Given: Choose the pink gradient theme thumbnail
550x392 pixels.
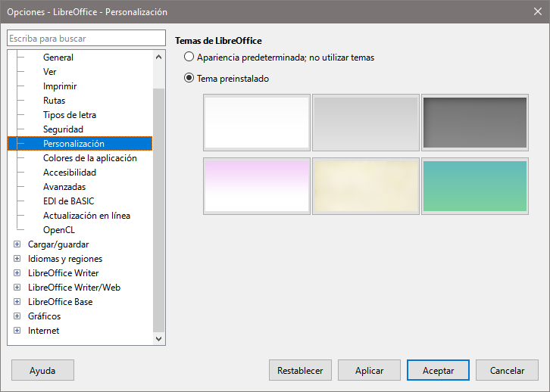Looking at the screenshot, I should click(257, 186).
